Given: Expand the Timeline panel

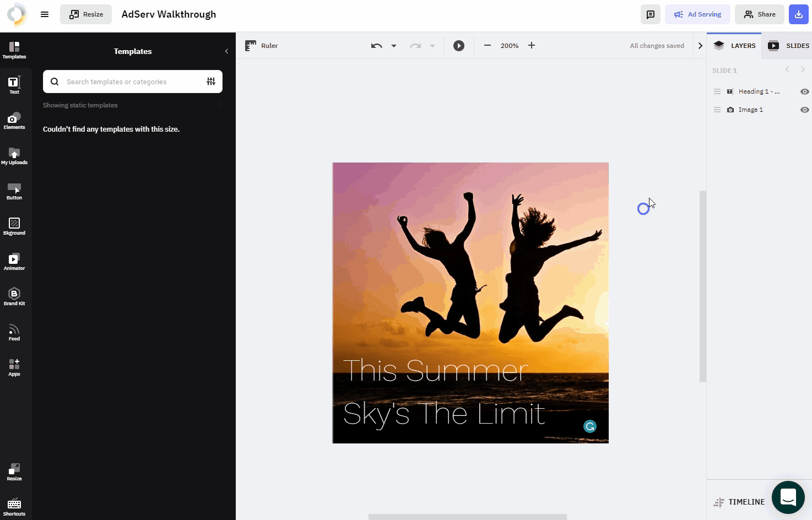Looking at the screenshot, I should pyautogui.click(x=739, y=502).
